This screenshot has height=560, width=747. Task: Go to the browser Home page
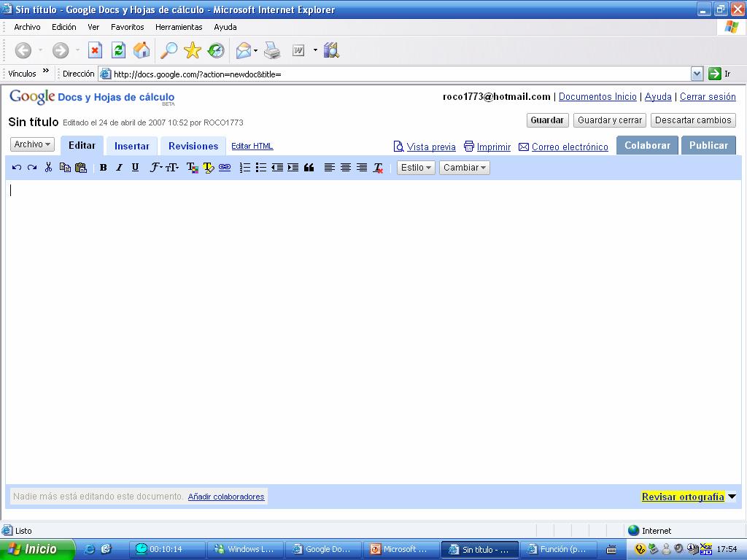click(x=142, y=50)
